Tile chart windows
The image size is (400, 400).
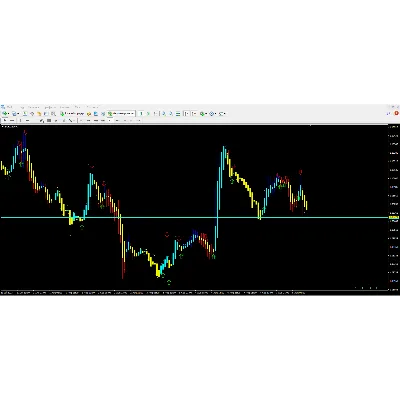178,114
